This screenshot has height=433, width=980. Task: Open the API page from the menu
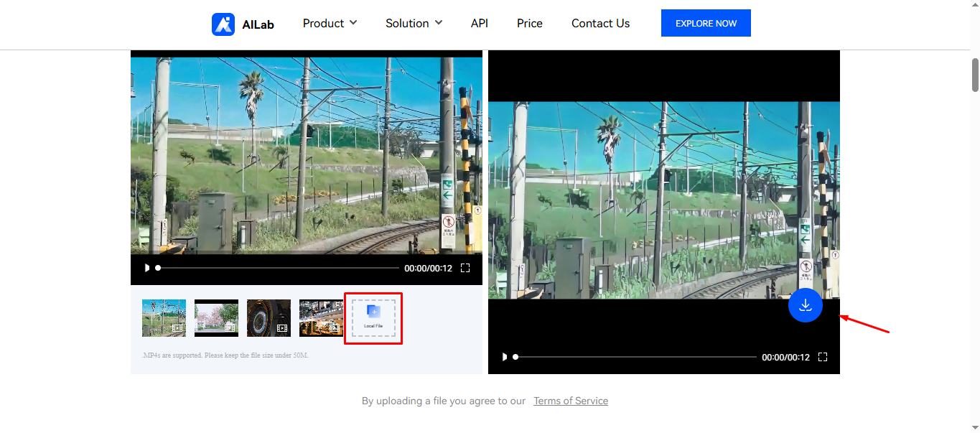point(479,22)
